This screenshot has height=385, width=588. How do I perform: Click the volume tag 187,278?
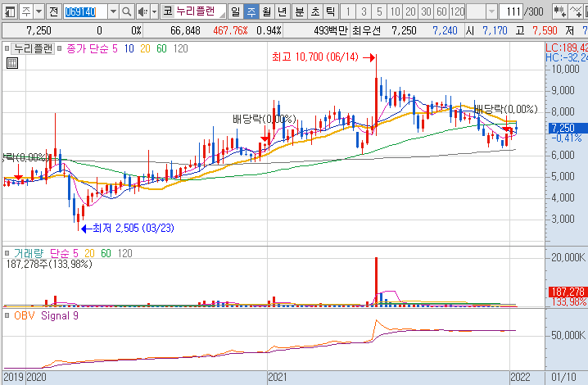pos(567,292)
